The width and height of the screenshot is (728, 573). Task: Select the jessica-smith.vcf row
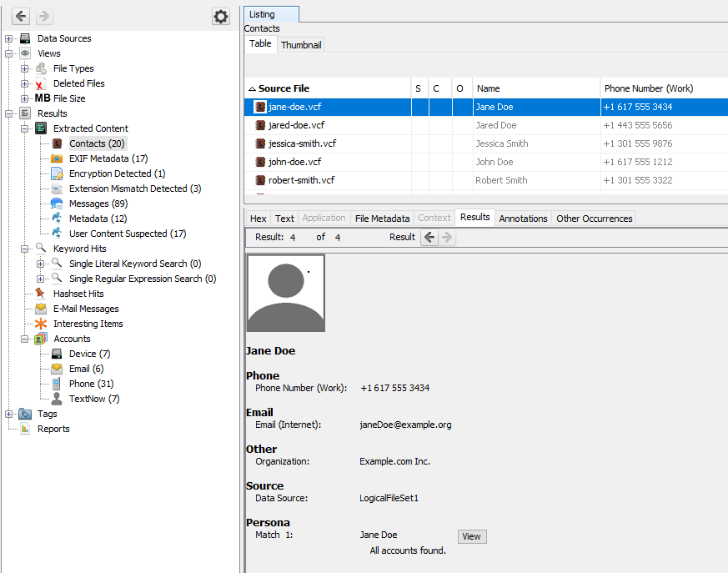coord(302,143)
